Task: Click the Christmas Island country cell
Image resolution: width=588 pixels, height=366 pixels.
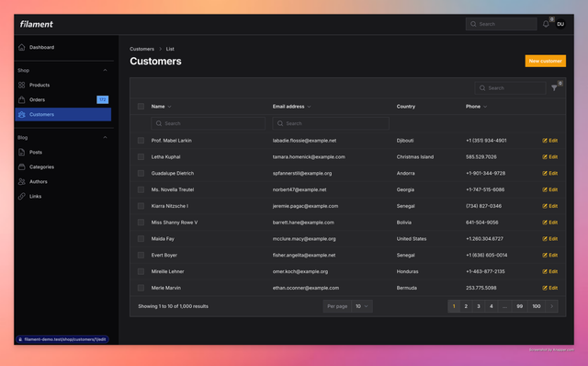Action: tap(415, 157)
